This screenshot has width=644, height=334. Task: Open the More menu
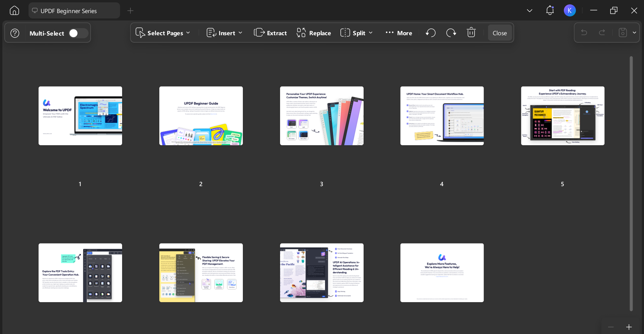(399, 33)
